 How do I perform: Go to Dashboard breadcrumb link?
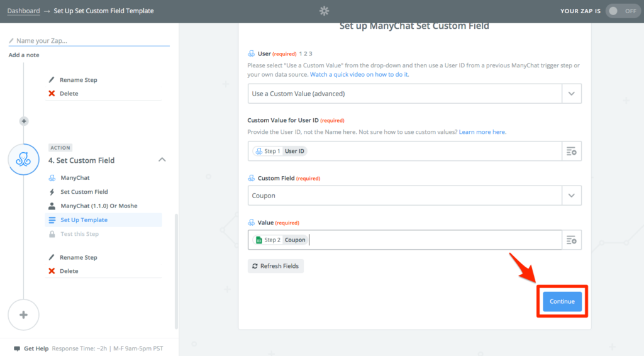pyautogui.click(x=23, y=11)
